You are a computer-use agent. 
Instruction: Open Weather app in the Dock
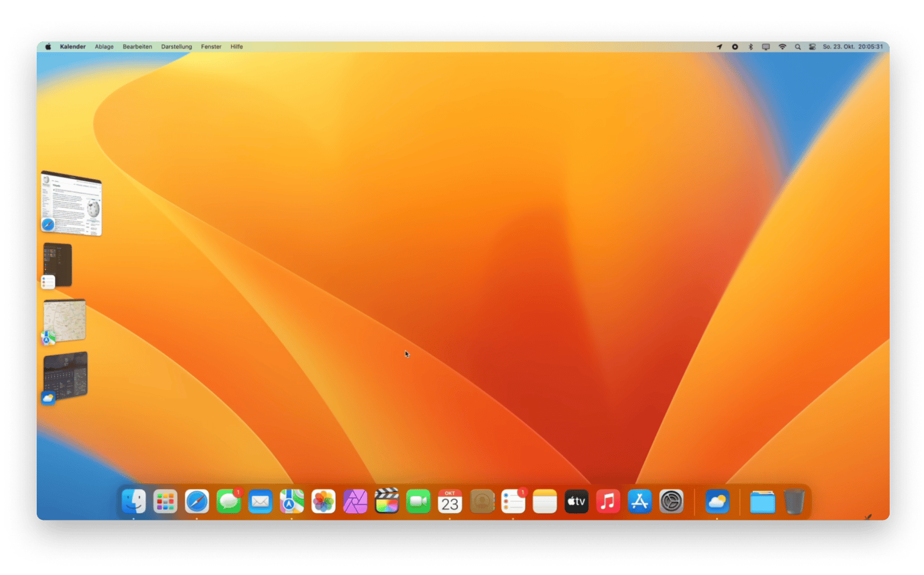[x=717, y=501]
